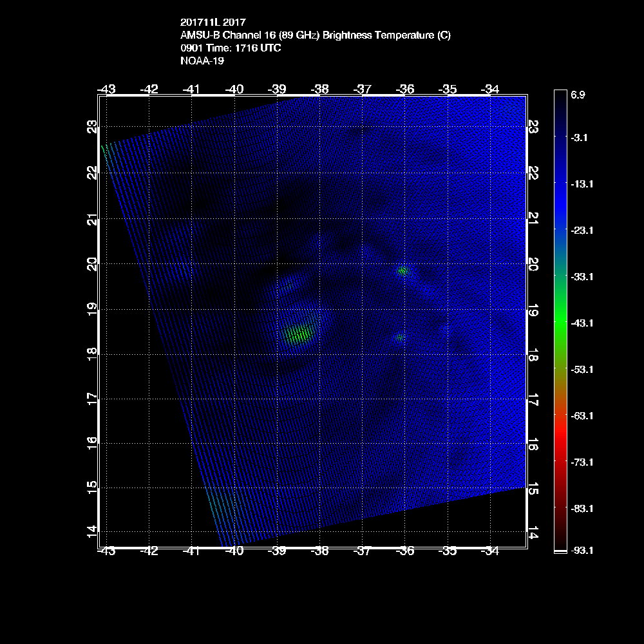Click the -38 longitude label on the top axis
This screenshot has height=644, width=644.
point(320,89)
